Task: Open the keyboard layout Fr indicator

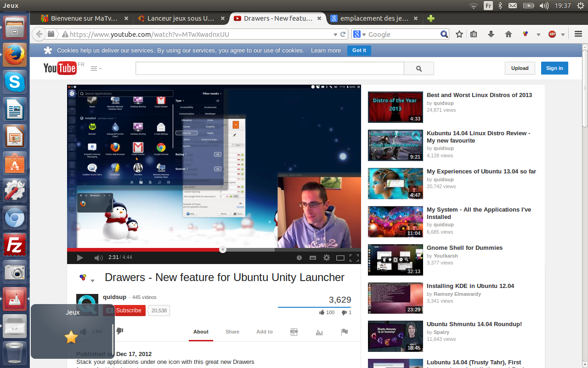Action: (488, 6)
